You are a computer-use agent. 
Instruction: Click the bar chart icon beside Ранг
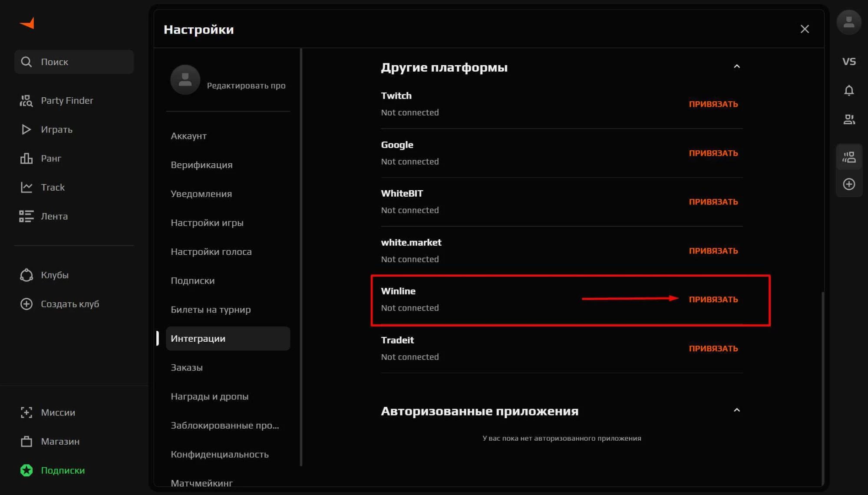click(x=26, y=158)
